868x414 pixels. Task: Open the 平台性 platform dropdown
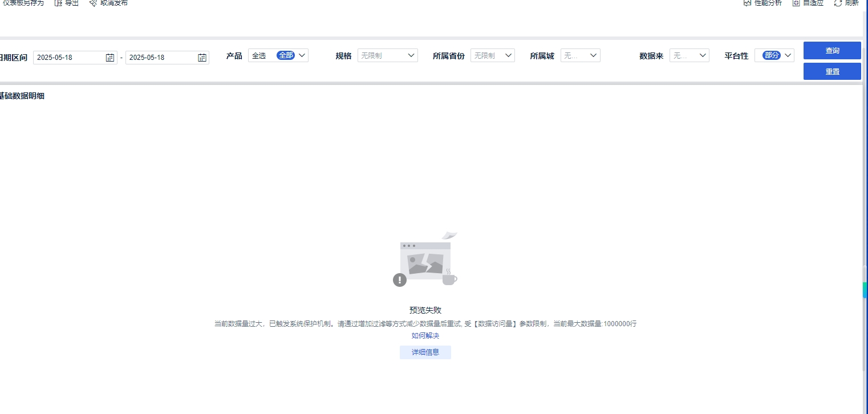pyautogui.click(x=774, y=55)
